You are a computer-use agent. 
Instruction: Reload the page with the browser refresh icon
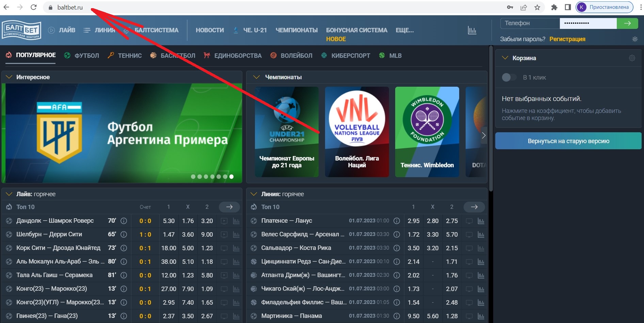pos(33,7)
